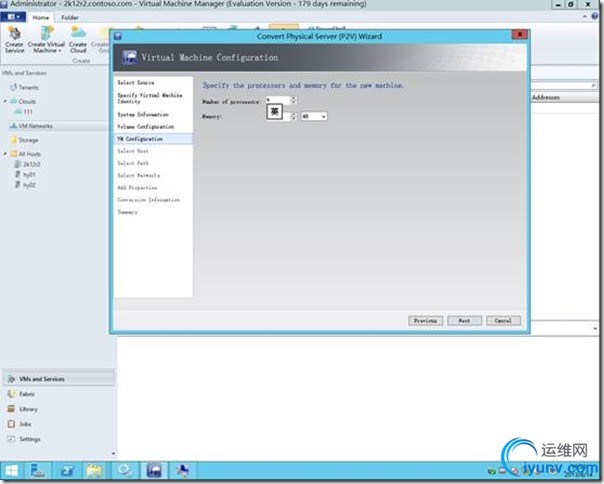This screenshot has height=484, width=604.
Task: Click the number of processors field
Action: (277, 100)
